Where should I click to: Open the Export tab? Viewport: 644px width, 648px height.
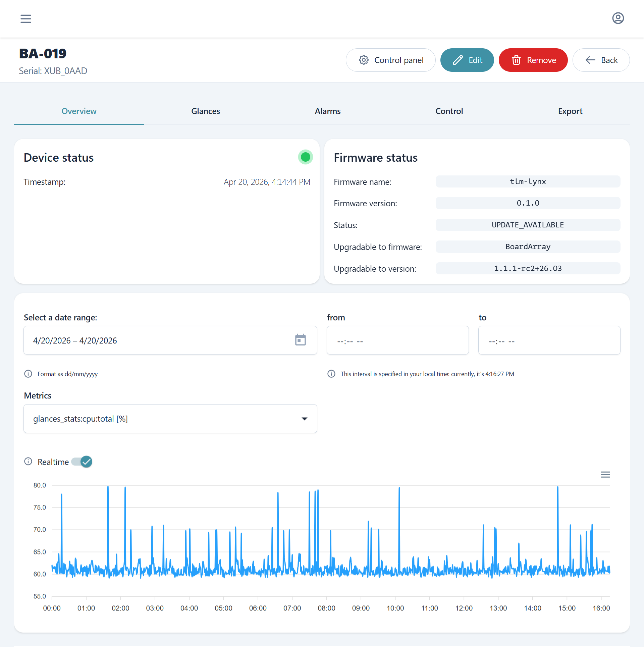pos(570,111)
